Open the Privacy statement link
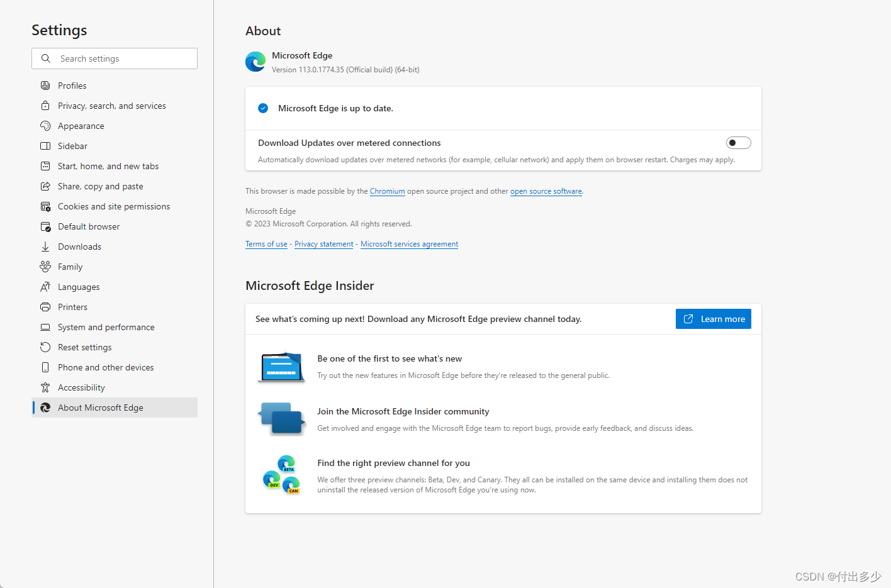 pyautogui.click(x=324, y=244)
